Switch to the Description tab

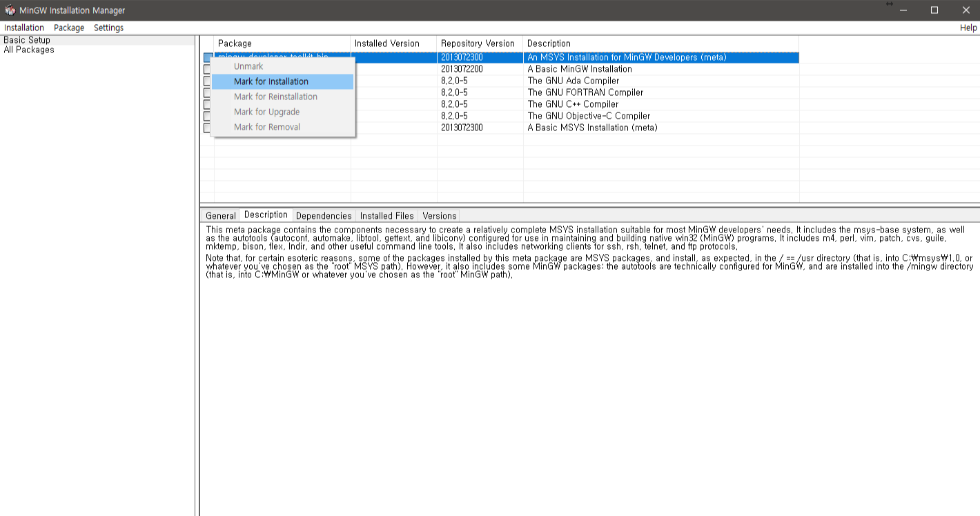pos(266,215)
